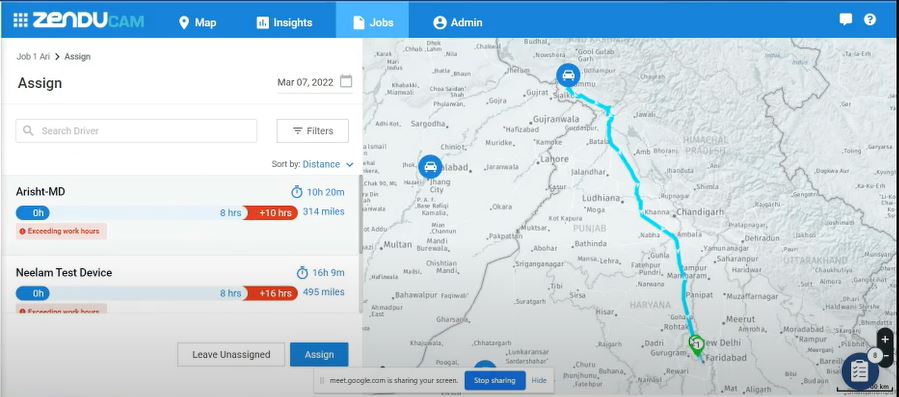Select Arisht-MD work hours bar

[x=157, y=213]
